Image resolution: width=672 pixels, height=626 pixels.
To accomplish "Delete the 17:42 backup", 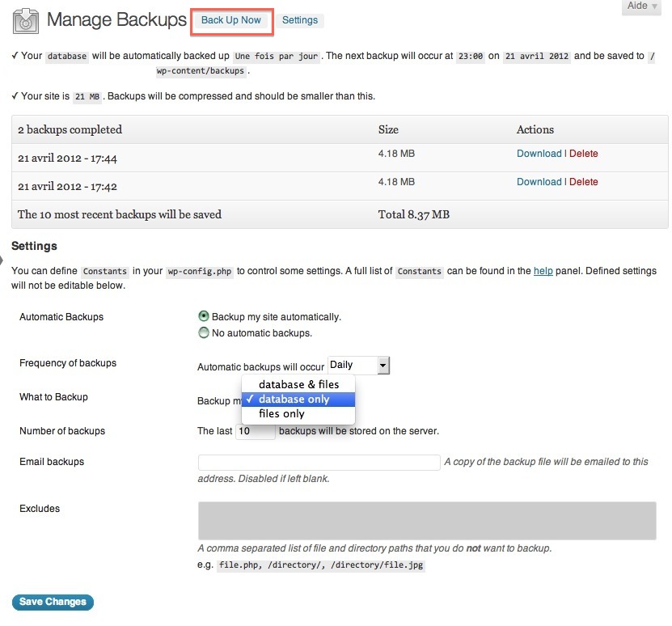I will click(584, 182).
